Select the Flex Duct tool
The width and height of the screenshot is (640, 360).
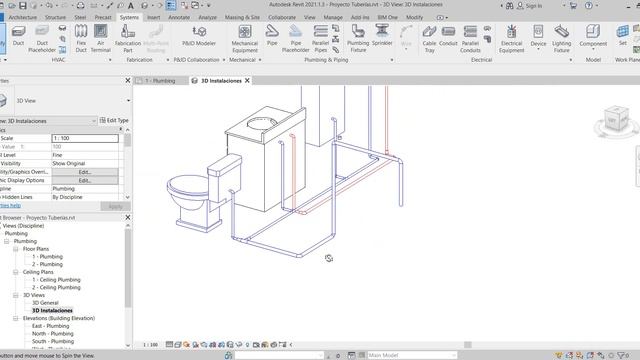(81, 39)
